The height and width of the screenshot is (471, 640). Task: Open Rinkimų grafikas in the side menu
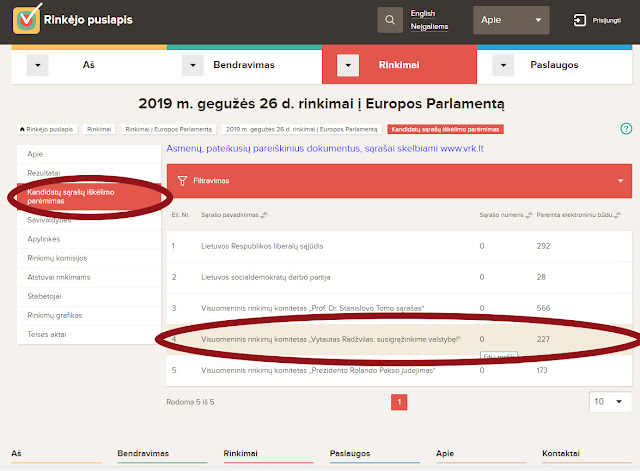point(89,315)
